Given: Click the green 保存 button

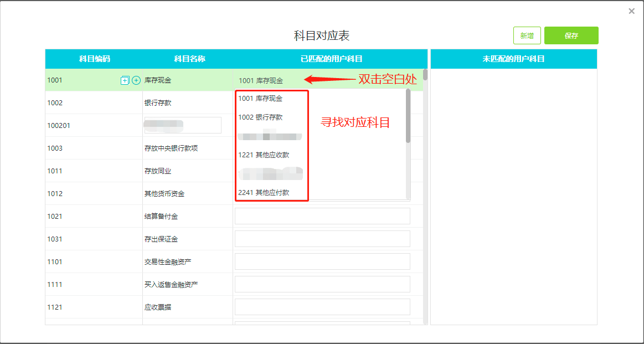Looking at the screenshot, I should tap(571, 36).
